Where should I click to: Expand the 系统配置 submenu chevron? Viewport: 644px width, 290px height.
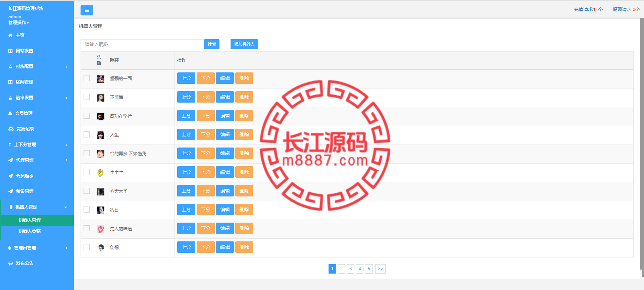point(66,66)
